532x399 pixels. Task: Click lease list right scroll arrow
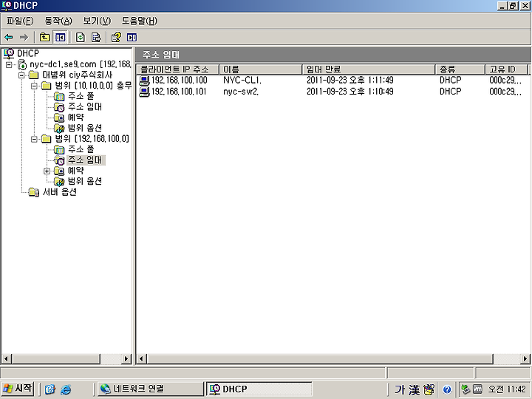[525, 358]
